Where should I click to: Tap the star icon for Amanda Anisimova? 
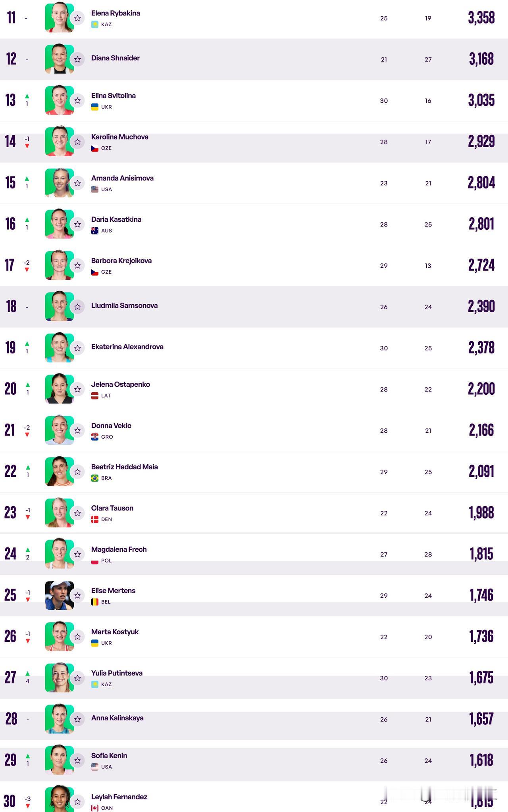(x=77, y=183)
